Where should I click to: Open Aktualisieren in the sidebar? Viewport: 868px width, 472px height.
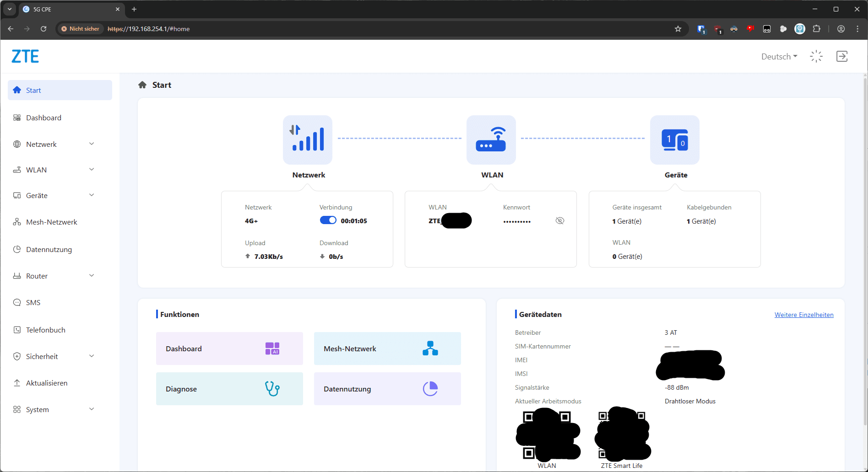pos(60,383)
